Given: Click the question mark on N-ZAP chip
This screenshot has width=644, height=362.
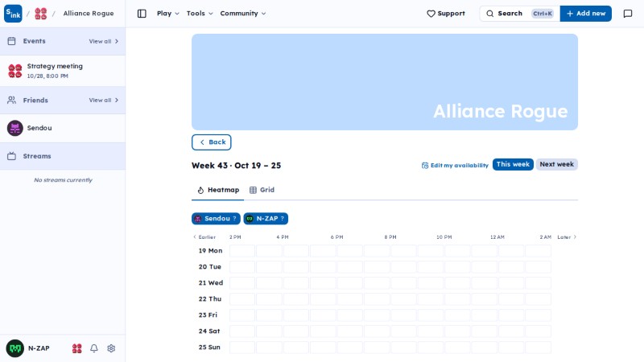Looking at the screenshot, I should pos(283,219).
